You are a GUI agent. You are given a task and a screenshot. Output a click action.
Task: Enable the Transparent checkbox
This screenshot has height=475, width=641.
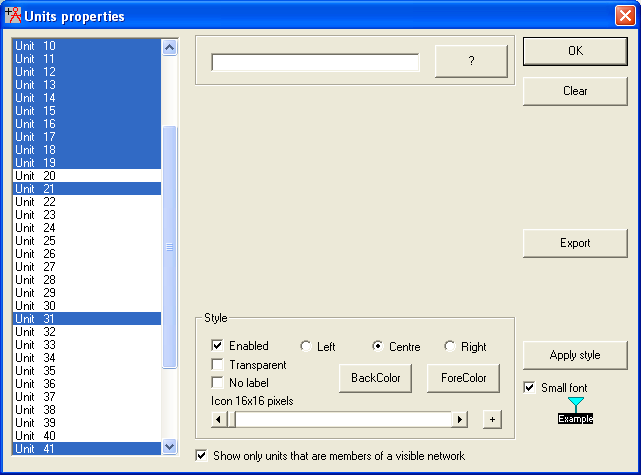(x=217, y=364)
